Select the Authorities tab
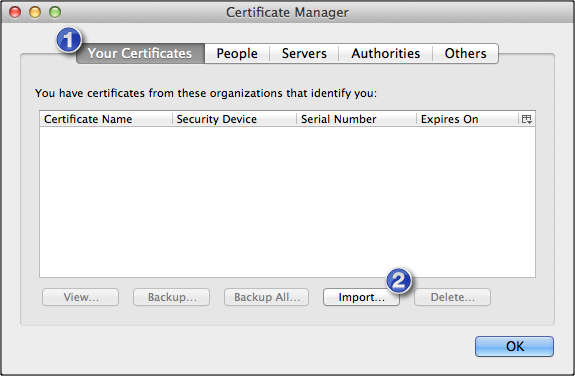This screenshot has height=376, width=575. pyautogui.click(x=385, y=54)
